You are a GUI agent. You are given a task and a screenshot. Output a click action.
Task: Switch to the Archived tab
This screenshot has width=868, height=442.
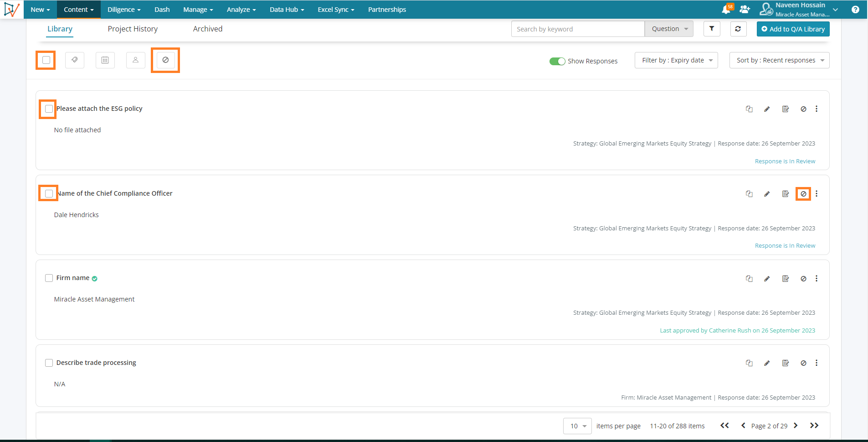208,29
